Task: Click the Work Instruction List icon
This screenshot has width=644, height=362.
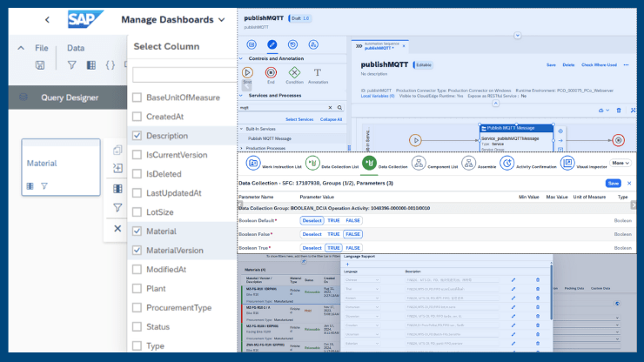Action: (x=253, y=163)
